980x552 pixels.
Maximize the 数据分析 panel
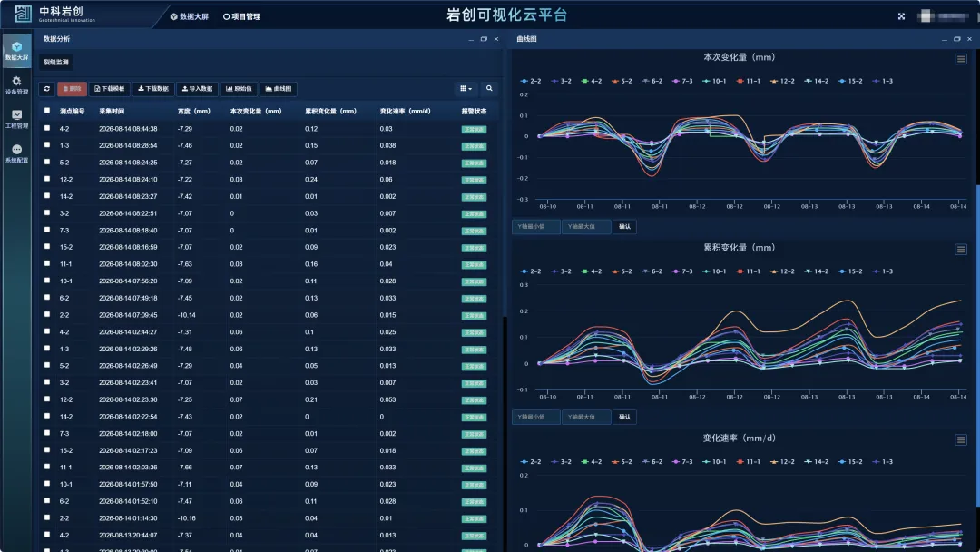[484, 39]
